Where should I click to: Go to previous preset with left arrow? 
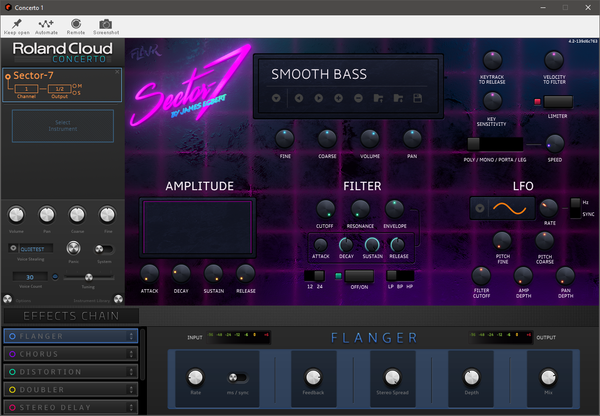coord(299,98)
